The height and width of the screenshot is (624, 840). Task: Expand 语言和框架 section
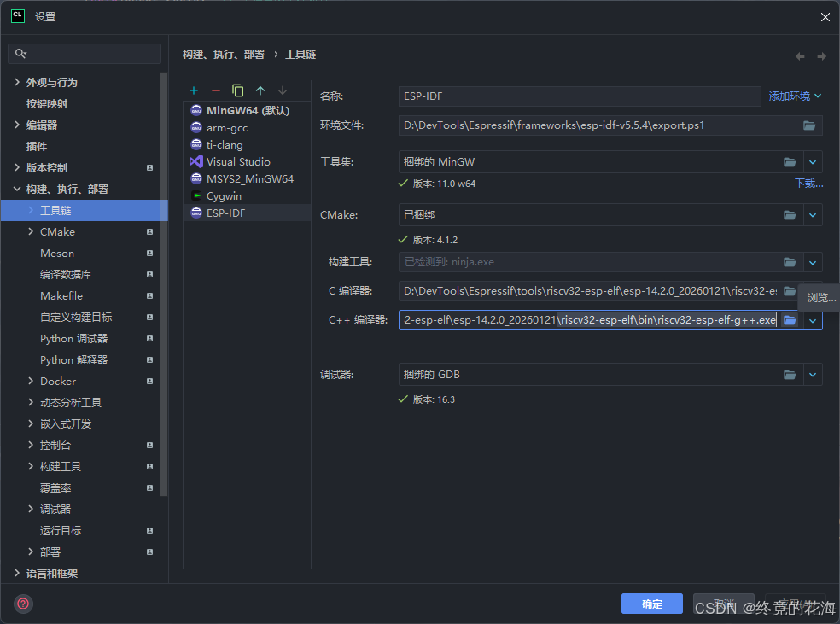17,573
